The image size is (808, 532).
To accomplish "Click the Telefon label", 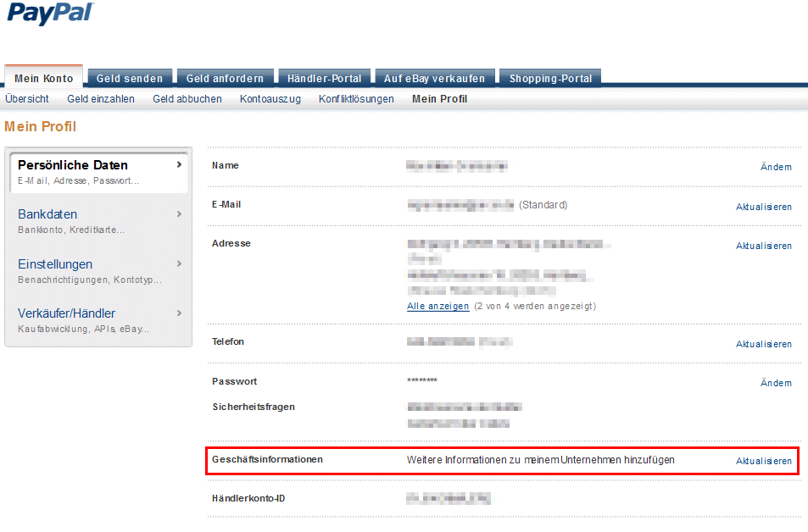I will pos(228,341).
